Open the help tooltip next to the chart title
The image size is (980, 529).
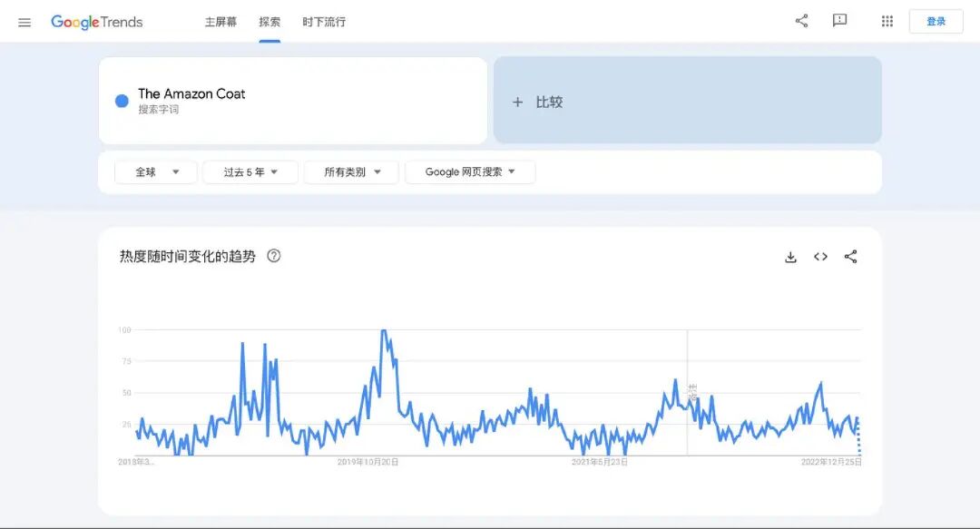tap(273, 257)
